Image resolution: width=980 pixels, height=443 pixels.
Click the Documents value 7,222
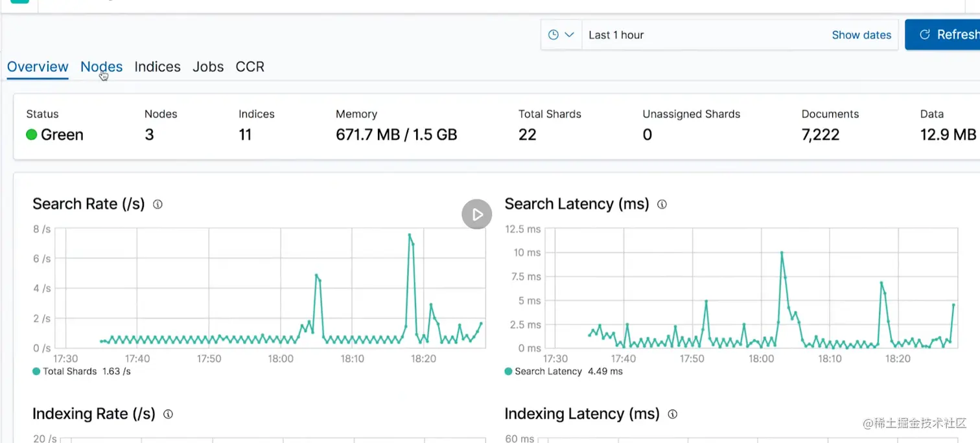pyautogui.click(x=821, y=135)
